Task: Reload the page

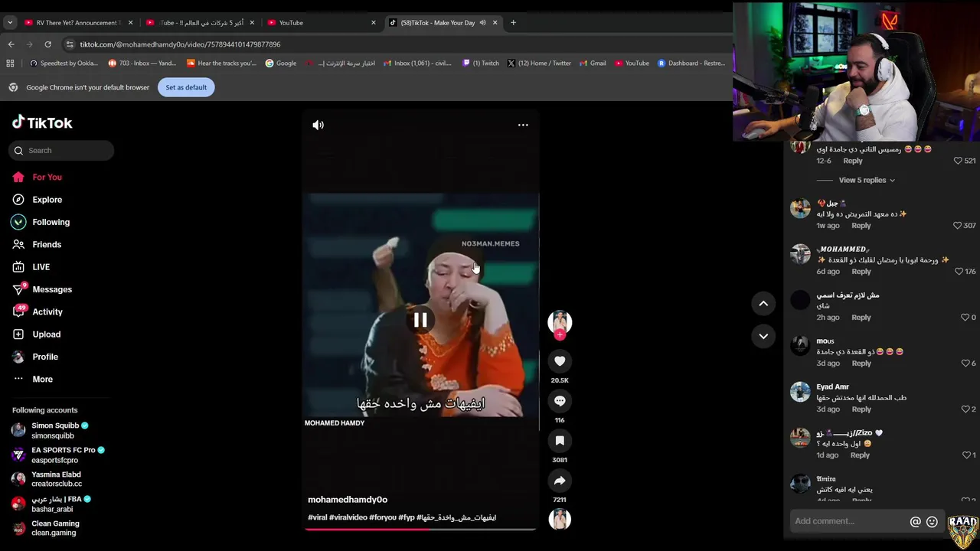Action: (x=47, y=44)
